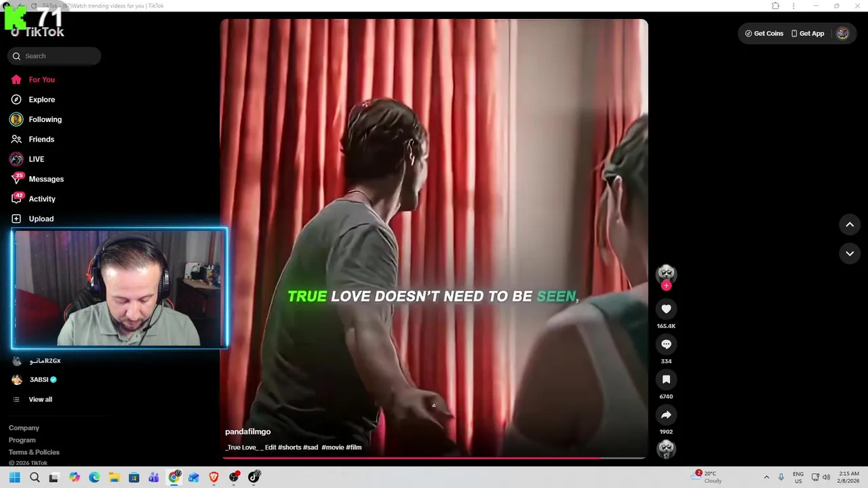Image resolution: width=868 pixels, height=488 pixels.
Task: Focus the TikTok Search field
Action: [x=54, y=56]
